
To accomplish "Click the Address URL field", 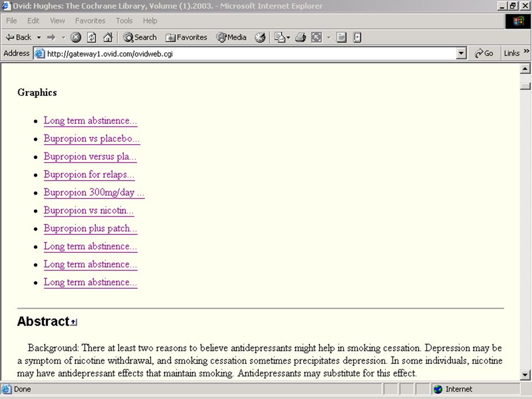I will coord(250,54).
